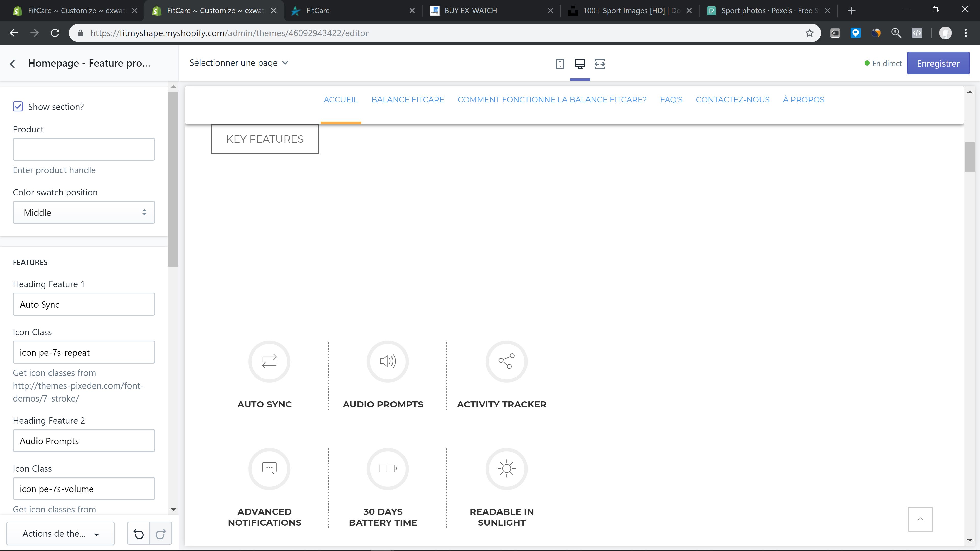Screen dimensions: 980x551
Task: Click the magnifier extension icon
Action: pyautogui.click(x=896, y=33)
